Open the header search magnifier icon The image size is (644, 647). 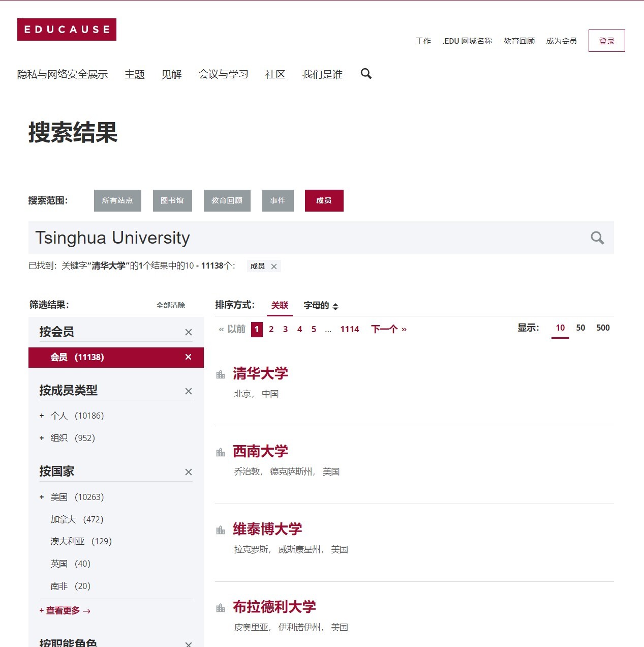(366, 74)
